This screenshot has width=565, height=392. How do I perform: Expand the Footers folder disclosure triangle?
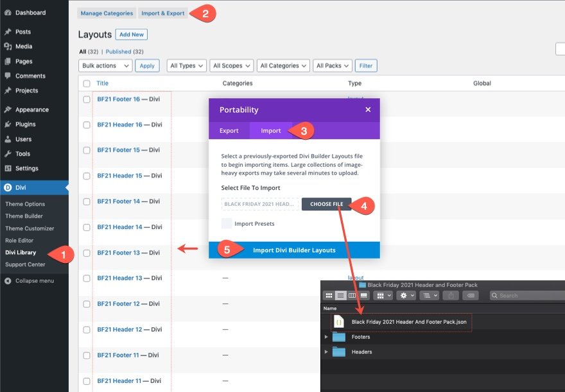pyautogui.click(x=326, y=337)
